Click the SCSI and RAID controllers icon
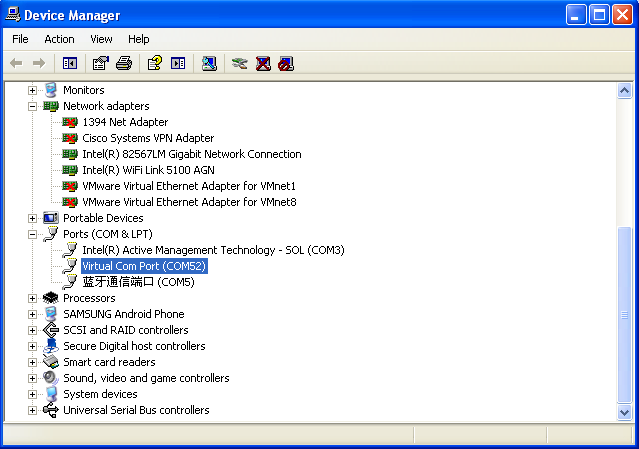The height and width of the screenshot is (449, 639). click(x=51, y=330)
